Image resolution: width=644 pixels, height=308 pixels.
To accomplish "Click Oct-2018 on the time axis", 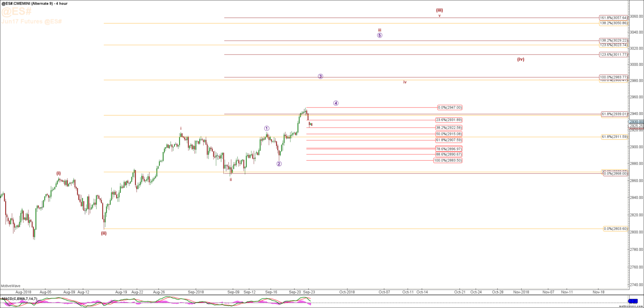I will (347, 292).
